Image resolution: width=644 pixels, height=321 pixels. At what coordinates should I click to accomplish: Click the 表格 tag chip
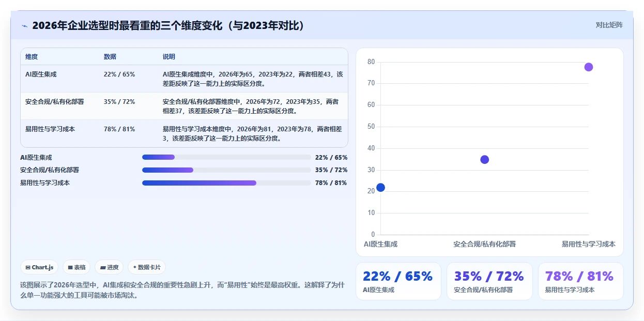click(x=76, y=267)
